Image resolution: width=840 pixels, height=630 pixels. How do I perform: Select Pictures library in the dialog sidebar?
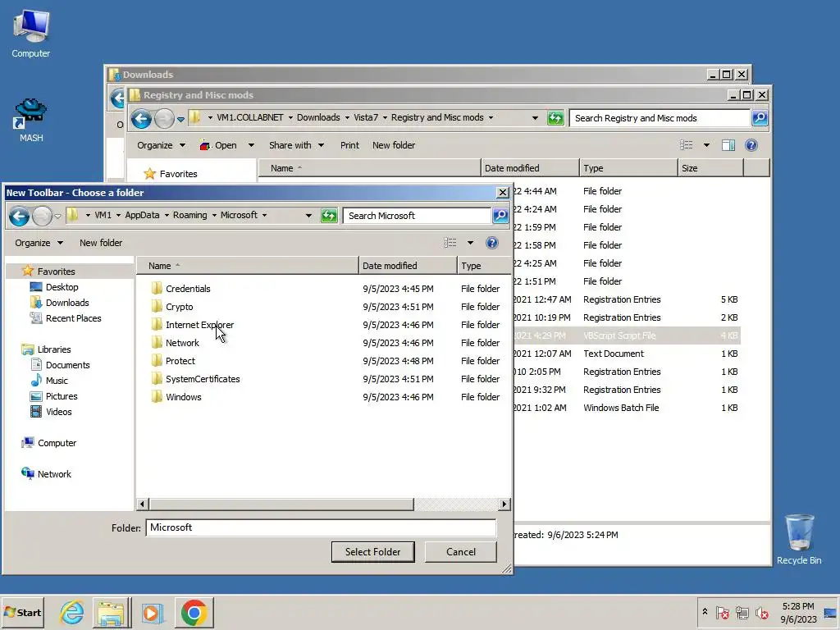click(x=62, y=396)
